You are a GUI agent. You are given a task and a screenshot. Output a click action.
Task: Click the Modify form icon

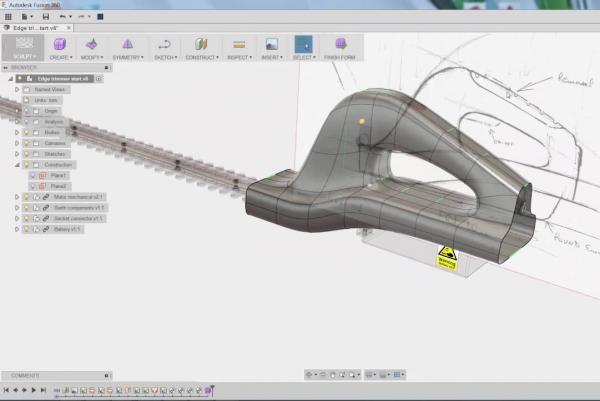coord(92,45)
